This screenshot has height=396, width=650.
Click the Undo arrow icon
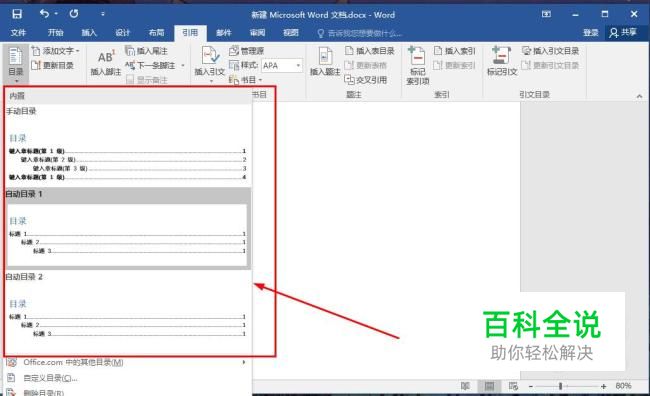point(44,14)
